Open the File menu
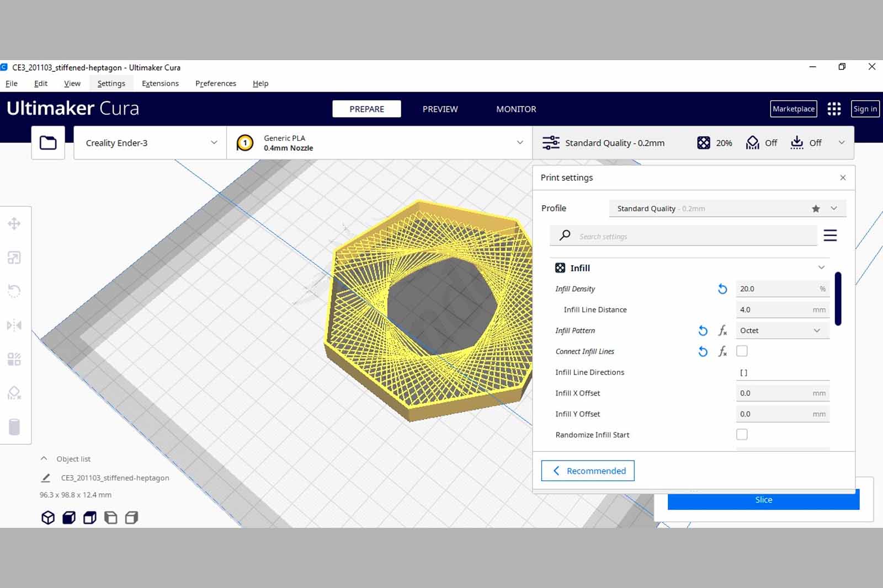Image resolution: width=883 pixels, height=588 pixels. tap(12, 83)
